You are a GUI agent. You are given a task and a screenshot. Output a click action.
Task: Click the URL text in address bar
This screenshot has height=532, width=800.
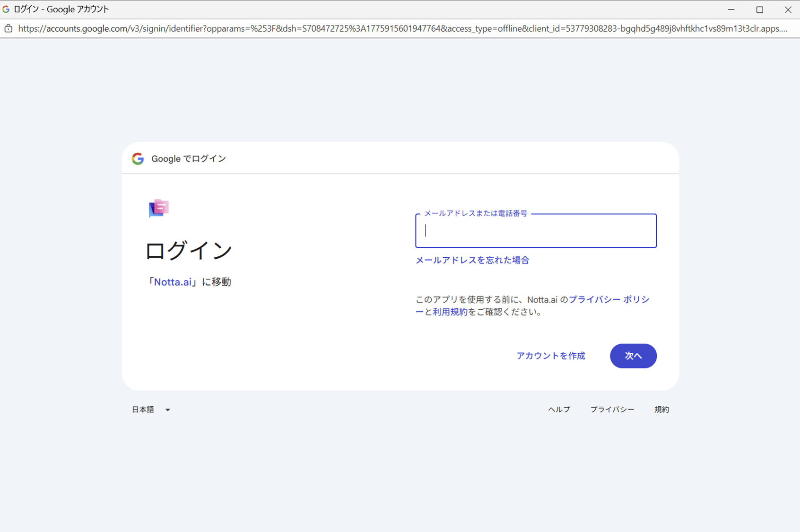(402, 28)
